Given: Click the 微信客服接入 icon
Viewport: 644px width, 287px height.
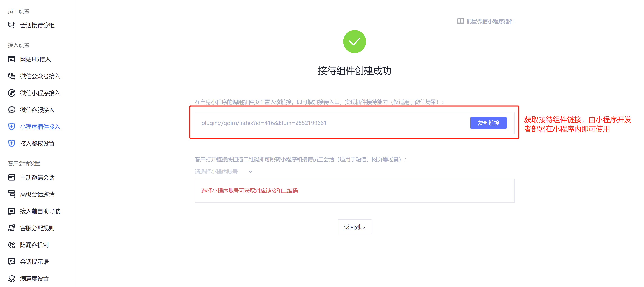Looking at the screenshot, I should click(12, 110).
